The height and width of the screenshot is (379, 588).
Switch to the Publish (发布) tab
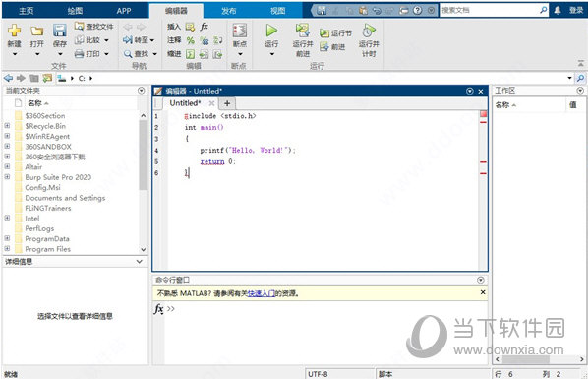229,11
